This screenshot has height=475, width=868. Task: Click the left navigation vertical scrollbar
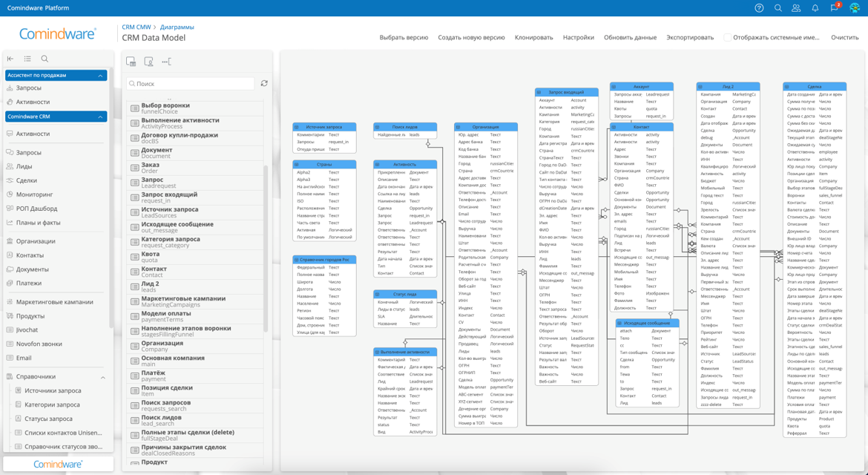pyautogui.click(x=111, y=200)
